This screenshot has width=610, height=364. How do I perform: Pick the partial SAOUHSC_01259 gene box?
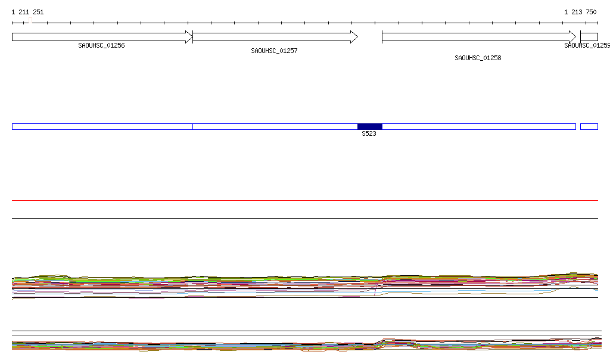(x=589, y=37)
